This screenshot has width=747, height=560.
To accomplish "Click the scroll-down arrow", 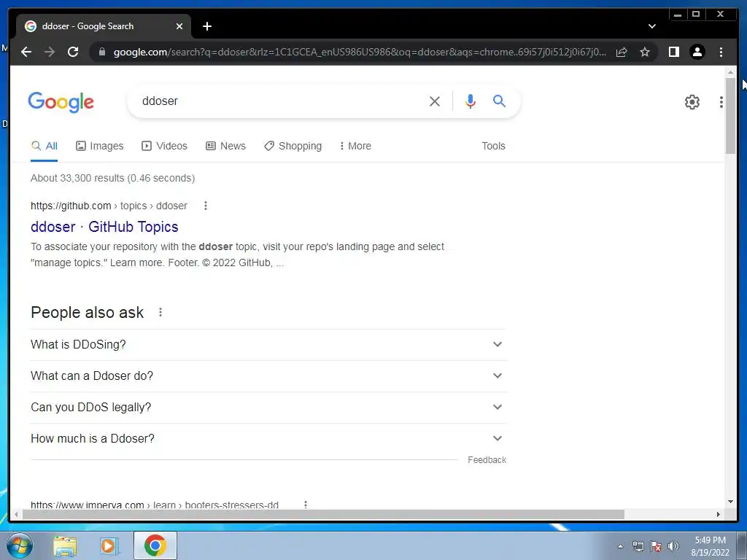I will click(x=730, y=502).
